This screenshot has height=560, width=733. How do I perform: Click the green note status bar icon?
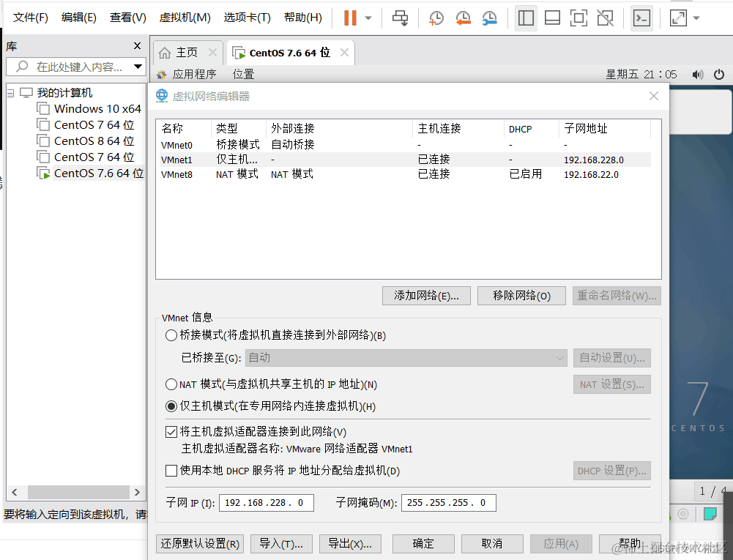pos(710,514)
